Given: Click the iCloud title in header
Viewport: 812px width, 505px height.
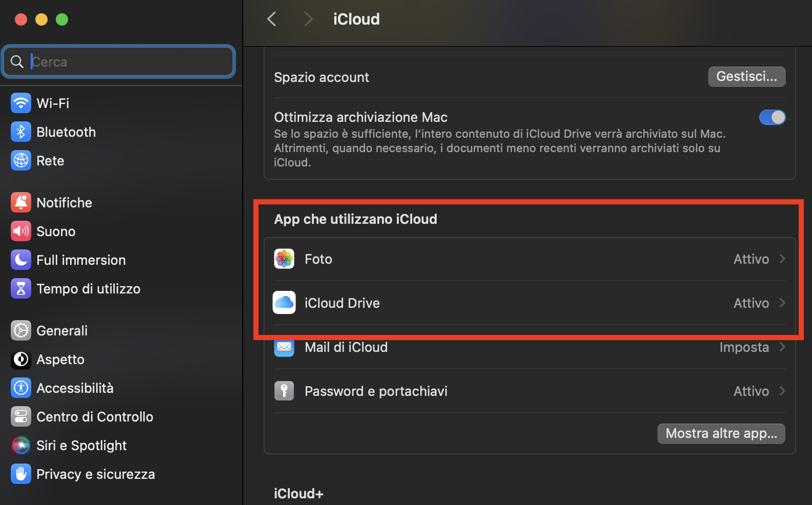Looking at the screenshot, I should pos(356,19).
